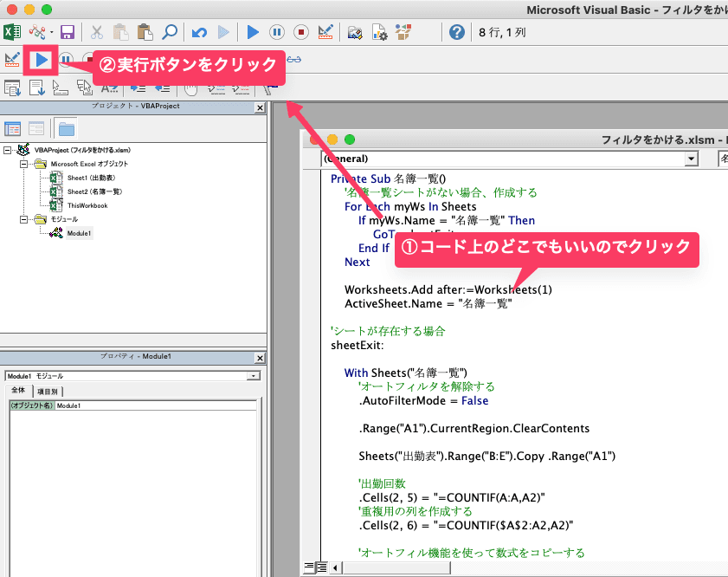
Task: Select the (オブジェクト名) property row label
Action: click(32, 405)
